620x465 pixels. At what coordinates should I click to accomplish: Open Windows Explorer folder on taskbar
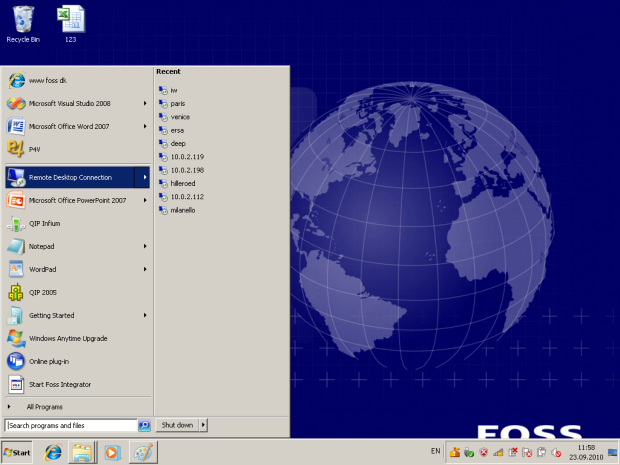click(x=82, y=452)
